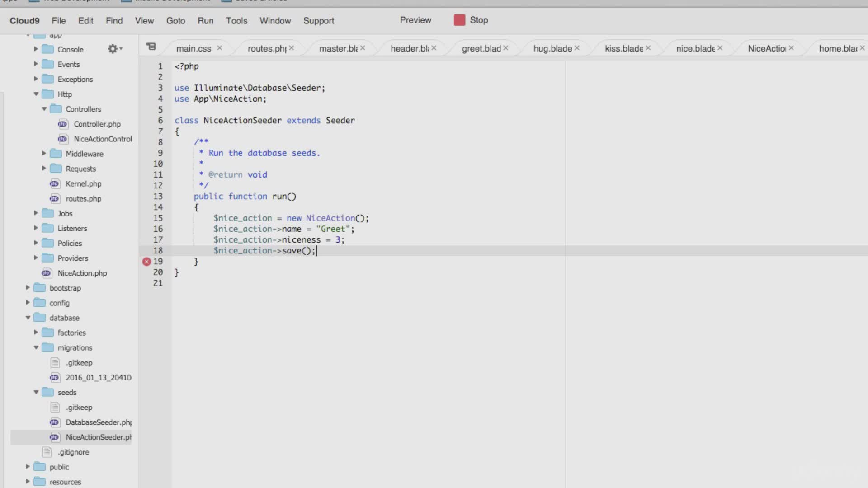Viewport: 868px width, 488px height.
Task: Open the File menu
Action: (59, 21)
